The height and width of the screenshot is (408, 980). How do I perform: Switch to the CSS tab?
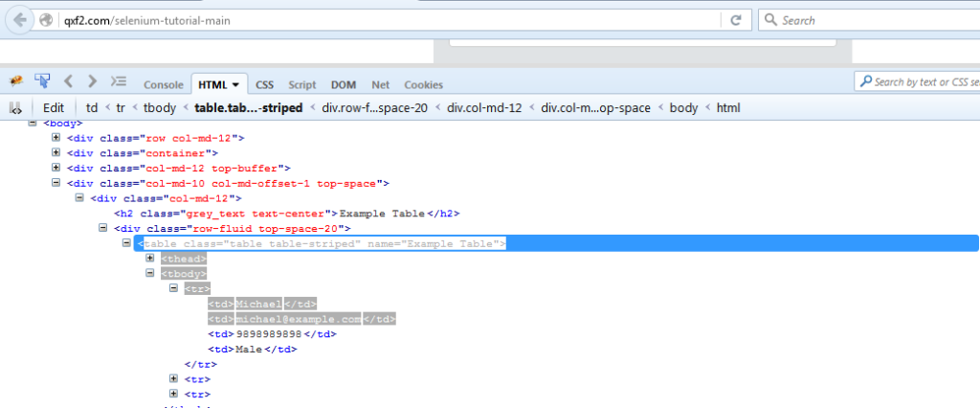(264, 84)
